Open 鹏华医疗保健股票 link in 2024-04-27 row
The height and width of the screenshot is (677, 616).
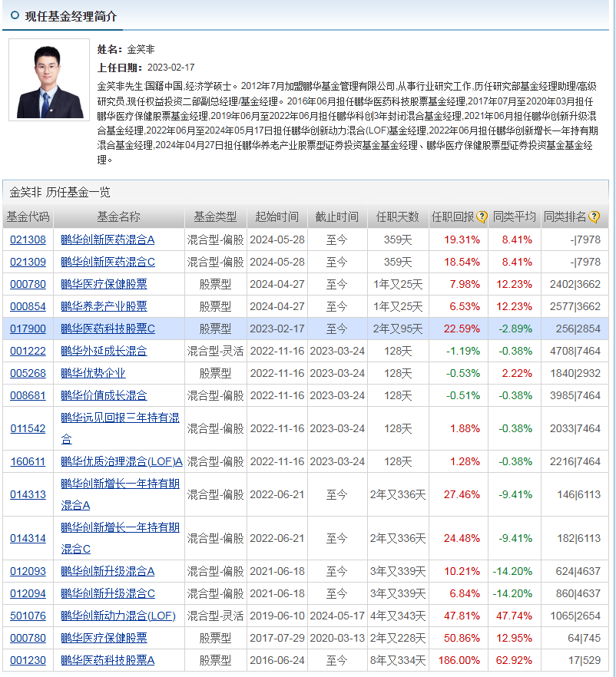(104, 284)
